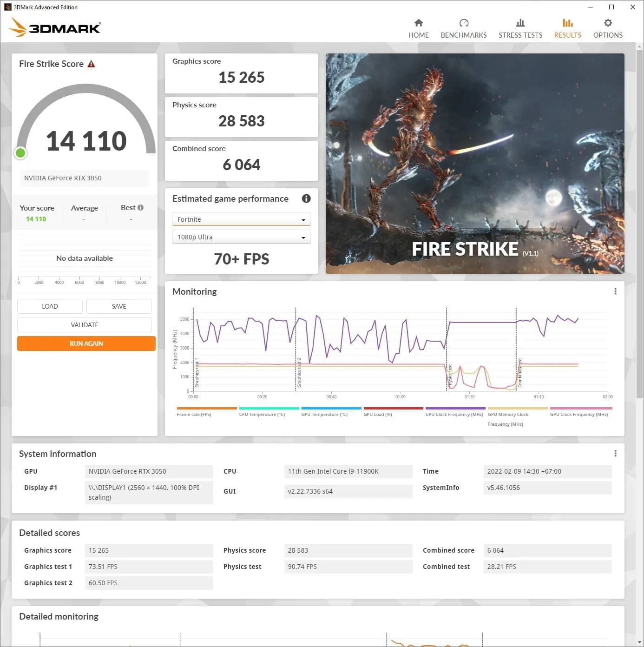Image resolution: width=644 pixels, height=647 pixels.
Task: Maximize the 3DMark window
Action: coord(611,7)
